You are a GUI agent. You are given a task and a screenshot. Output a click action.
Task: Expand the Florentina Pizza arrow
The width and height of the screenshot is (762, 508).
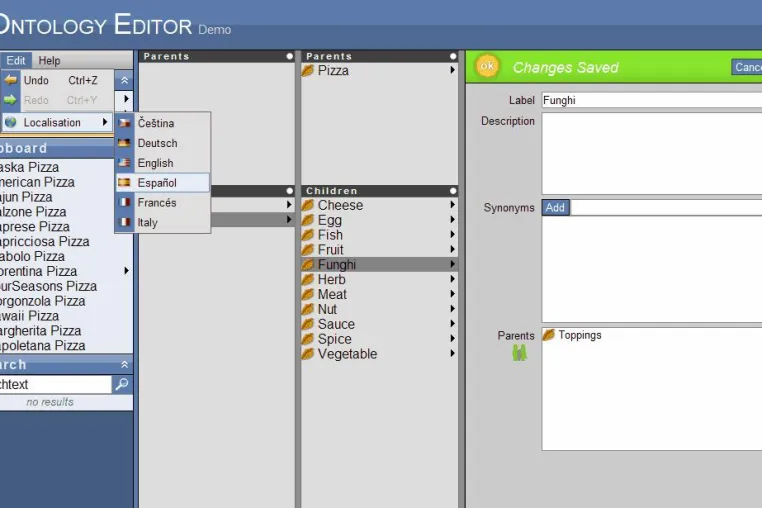tap(126, 270)
